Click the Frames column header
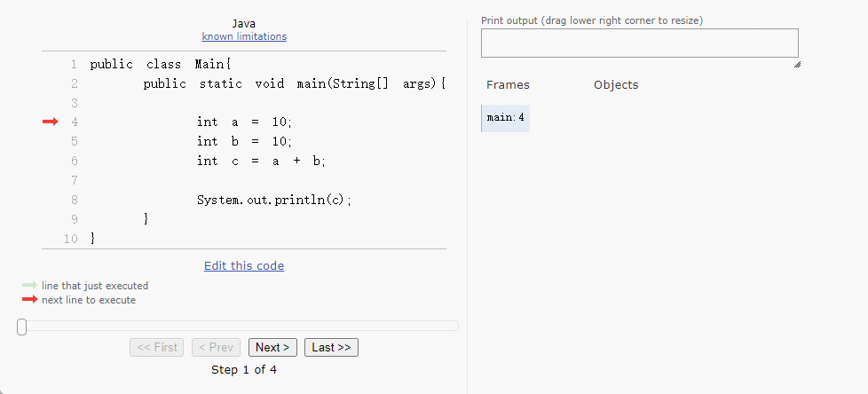Viewport: 868px width, 394px height. [x=508, y=85]
